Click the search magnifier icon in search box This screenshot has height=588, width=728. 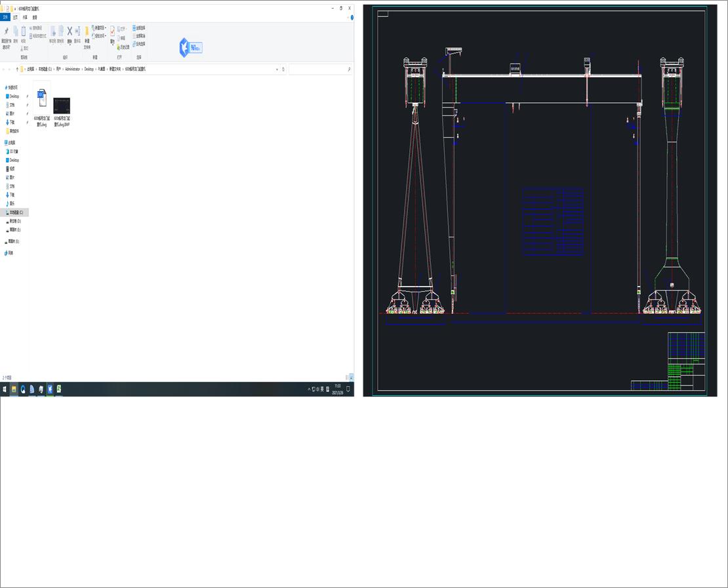coord(349,69)
